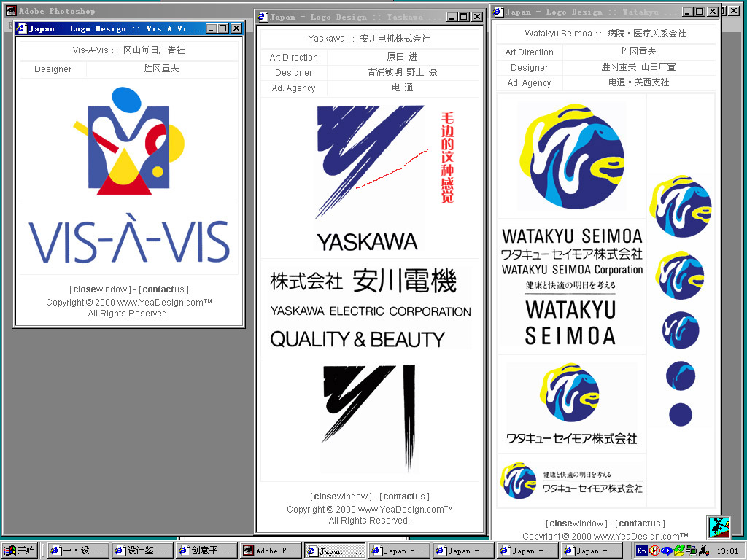This screenshot has height=560, width=747.
Task: Click the VIS-À-VIS wordmark image
Action: [128, 238]
